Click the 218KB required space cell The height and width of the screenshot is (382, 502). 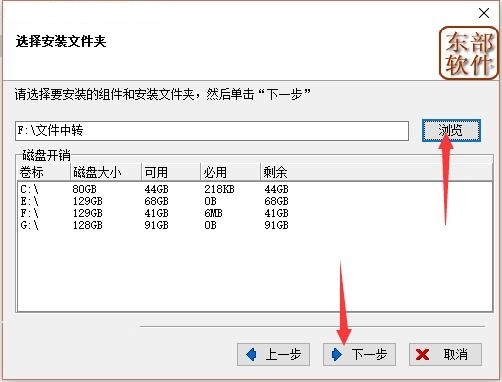[x=219, y=189]
